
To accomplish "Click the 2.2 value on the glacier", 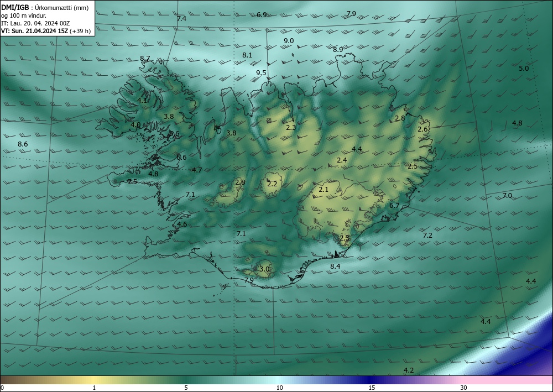I will 272,184.
